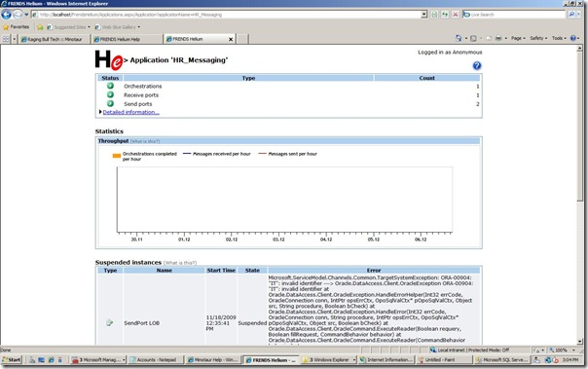Screen dimensions: 588x369
Task: Click the Feeds toolbar icon
Action: point(473,38)
